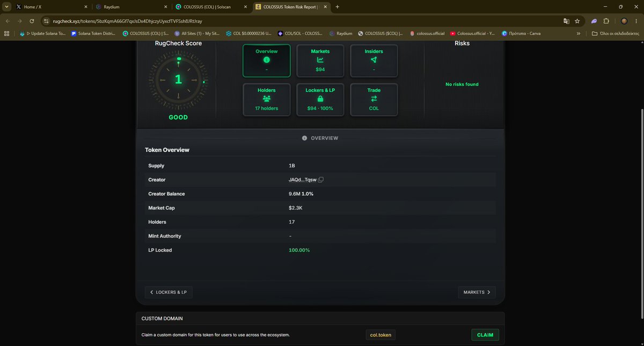Select the Market Cap $2.3K value

(x=296, y=208)
